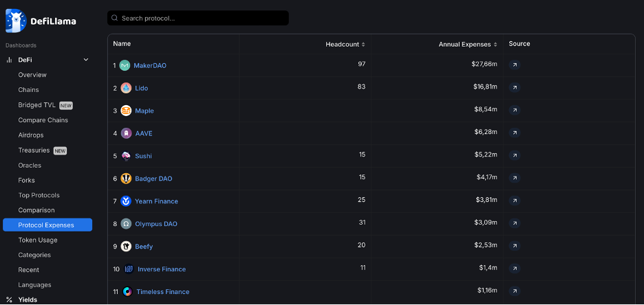The height and width of the screenshot is (305, 644).
Task: Click the AAVE ghost logo icon
Action: pyautogui.click(x=126, y=133)
